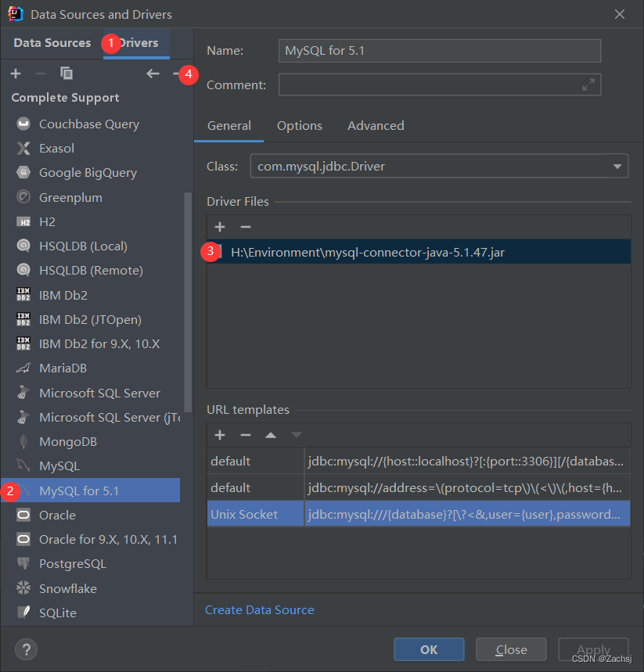The width and height of the screenshot is (644, 672).
Task: Select the mysql-connector-java-5.1.47.jar file entry
Action: click(419, 252)
